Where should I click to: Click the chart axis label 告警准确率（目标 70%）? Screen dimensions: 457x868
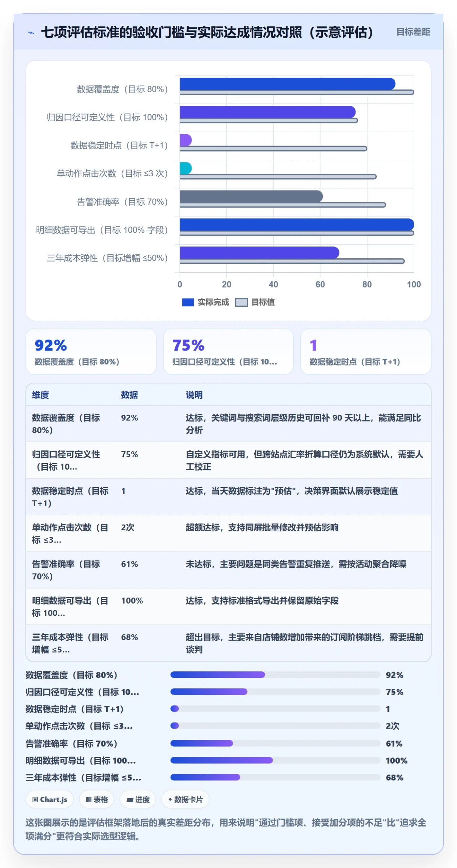point(122,202)
